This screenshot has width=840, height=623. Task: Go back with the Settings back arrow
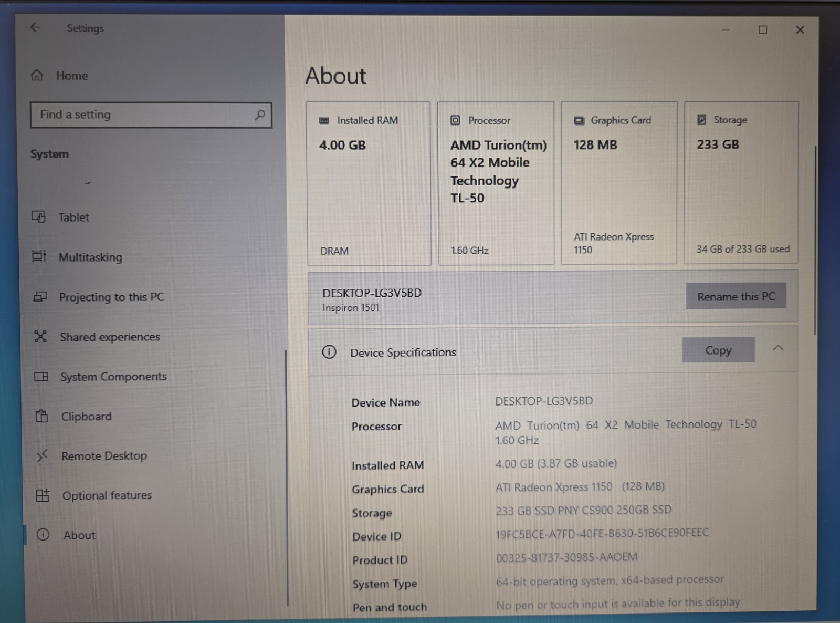click(x=35, y=27)
